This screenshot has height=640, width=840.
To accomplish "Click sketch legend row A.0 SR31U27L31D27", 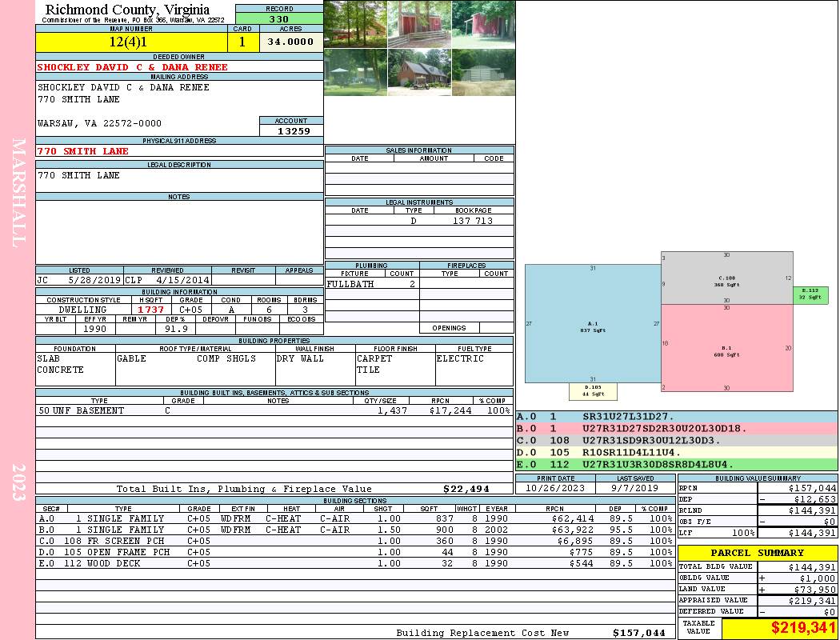I will pyautogui.click(x=677, y=416).
